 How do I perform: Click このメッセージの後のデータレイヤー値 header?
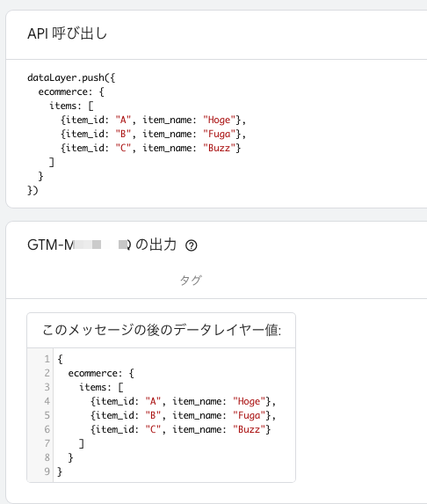162,330
